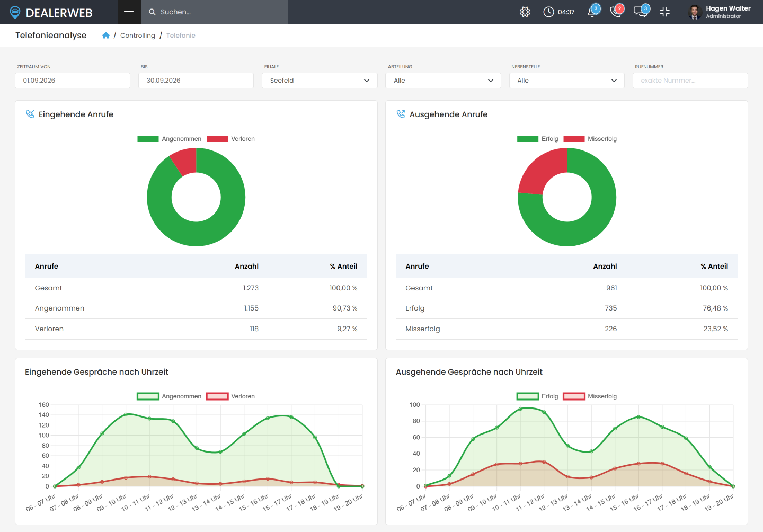Open settings via the gear icon
763x532 pixels.
point(525,12)
